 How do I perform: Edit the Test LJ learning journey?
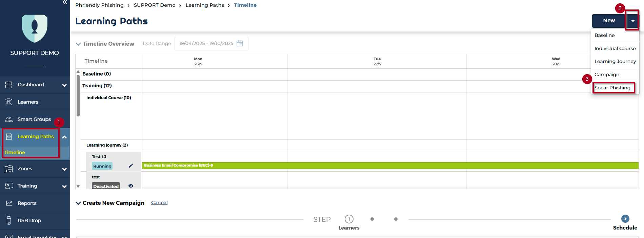[131, 166]
